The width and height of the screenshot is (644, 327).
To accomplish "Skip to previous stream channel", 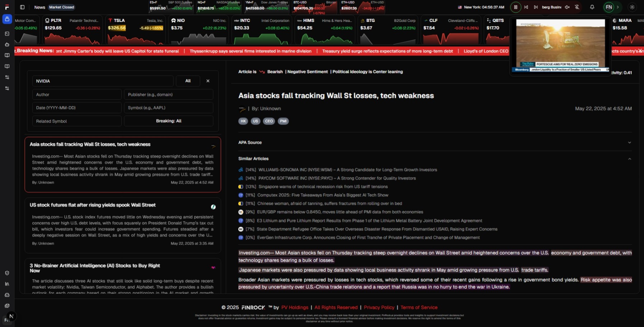I will (x=526, y=7).
